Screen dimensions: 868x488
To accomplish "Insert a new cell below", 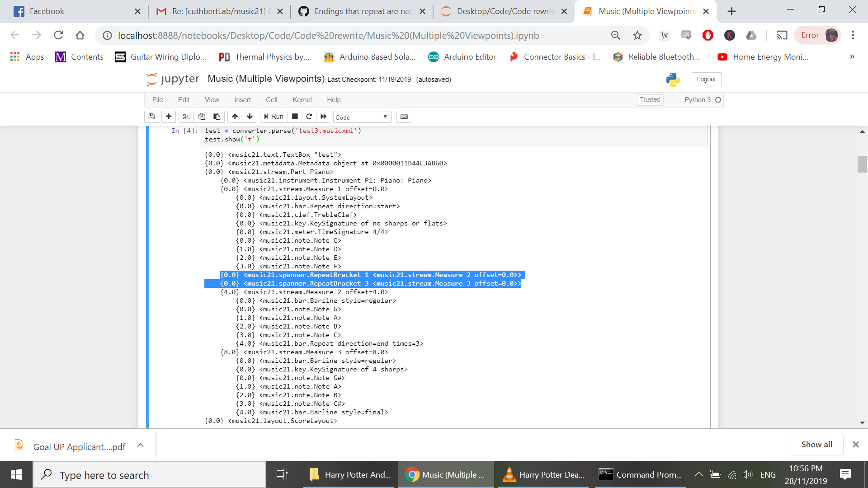I will 168,117.
